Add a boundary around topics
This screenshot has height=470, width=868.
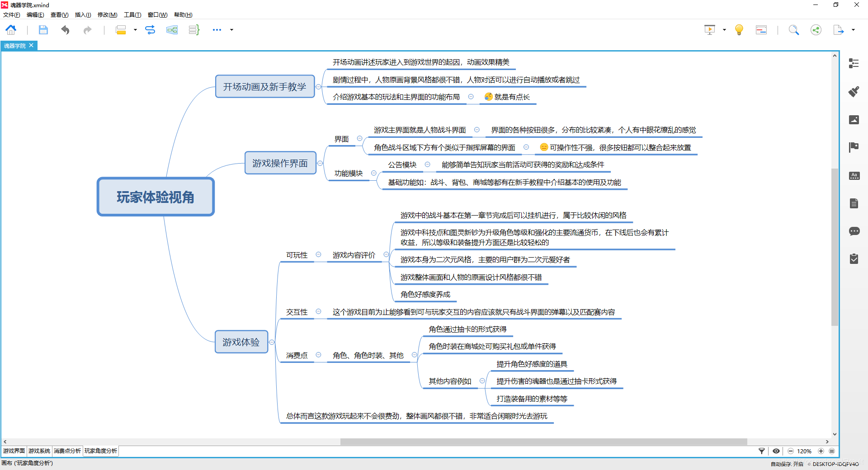click(172, 30)
